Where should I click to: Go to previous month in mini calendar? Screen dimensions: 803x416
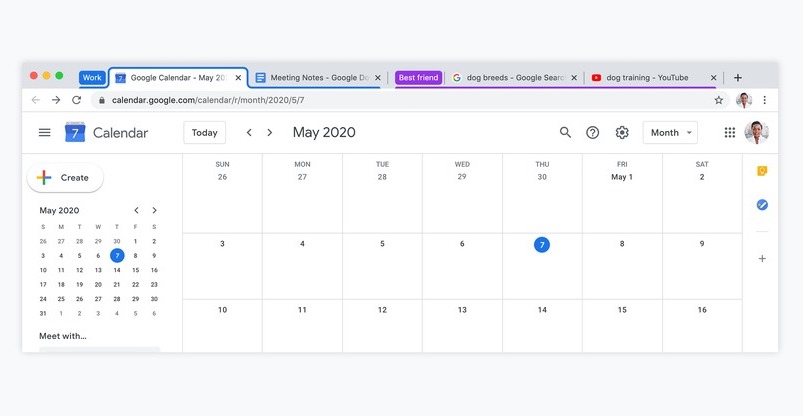[x=137, y=210]
